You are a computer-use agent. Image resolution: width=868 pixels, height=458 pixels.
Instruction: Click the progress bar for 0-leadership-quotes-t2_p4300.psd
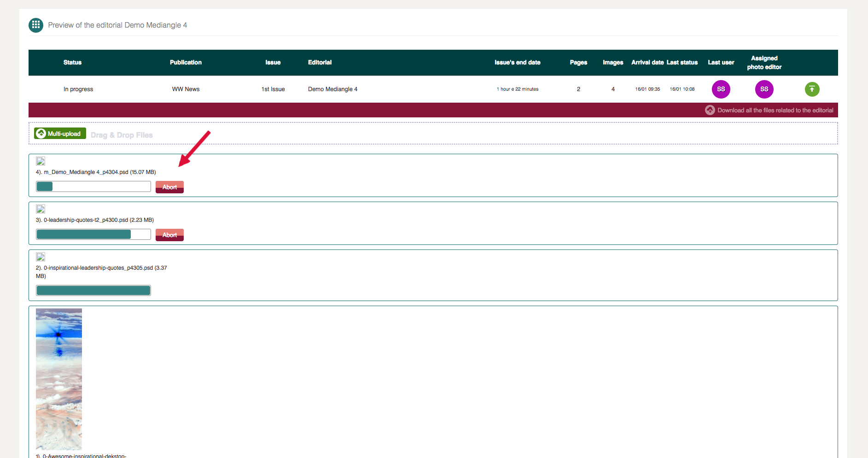[93, 234]
